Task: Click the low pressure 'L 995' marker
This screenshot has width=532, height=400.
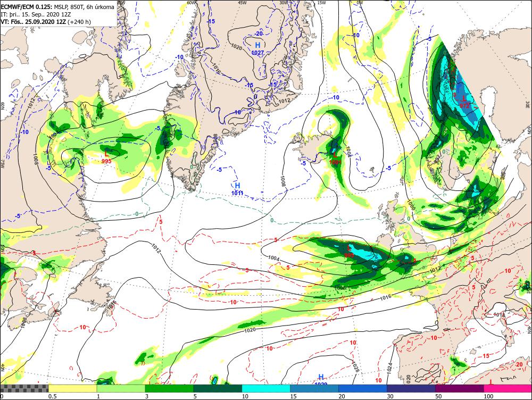Action: pos(106,157)
